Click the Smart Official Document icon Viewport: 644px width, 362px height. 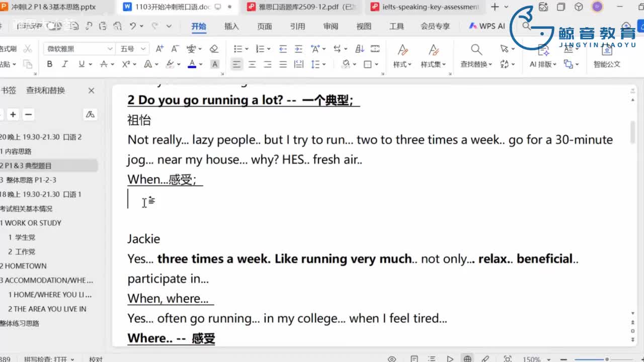(607, 49)
